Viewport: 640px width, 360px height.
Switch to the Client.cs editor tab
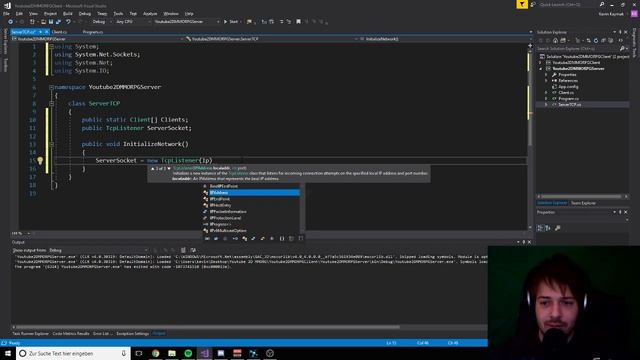point(59,32)
